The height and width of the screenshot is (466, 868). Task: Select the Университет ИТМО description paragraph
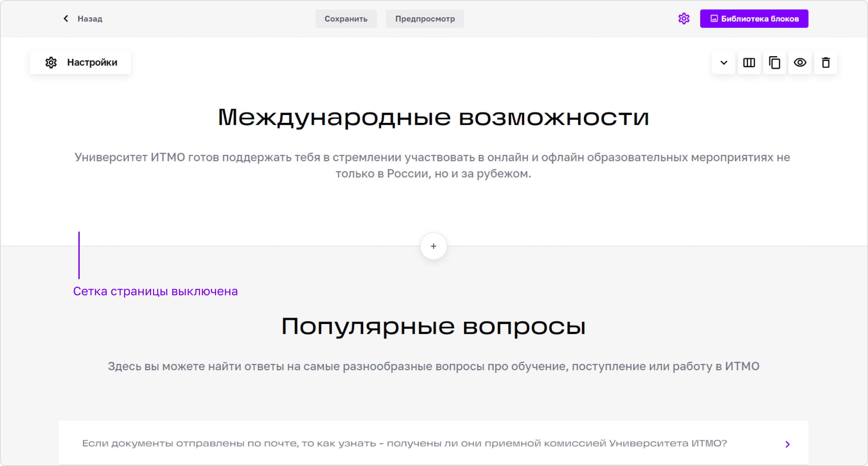coord(433,165)
